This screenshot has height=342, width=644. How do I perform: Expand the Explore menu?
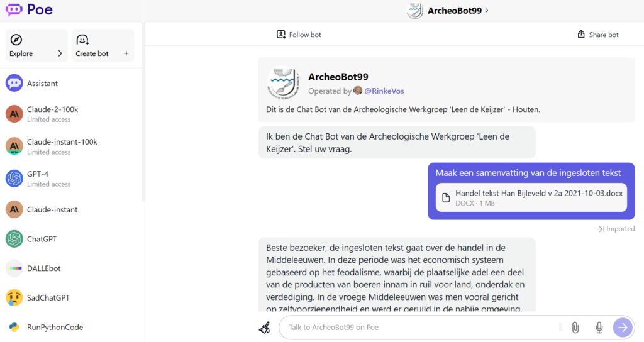point(36,45)
